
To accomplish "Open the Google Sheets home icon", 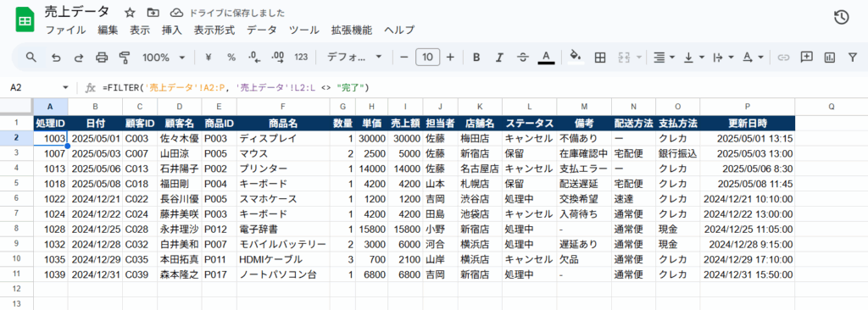I will [25, 20].
